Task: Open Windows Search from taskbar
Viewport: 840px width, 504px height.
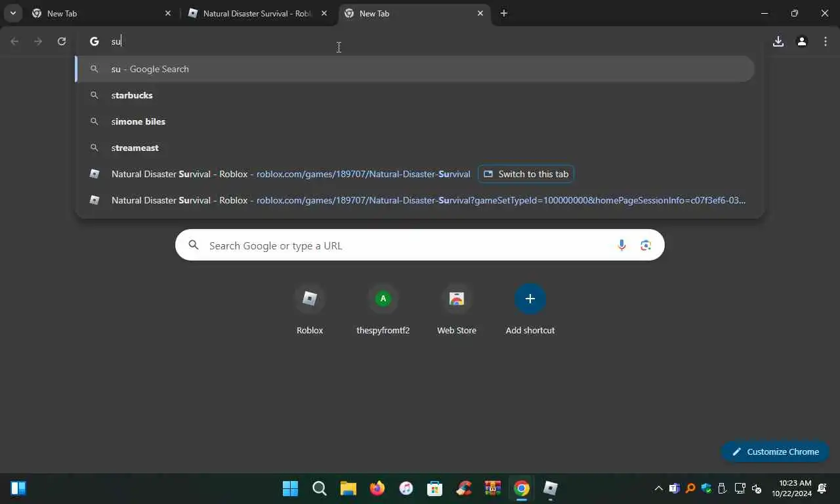Action: pyautogui.click(x=320, y=488)
